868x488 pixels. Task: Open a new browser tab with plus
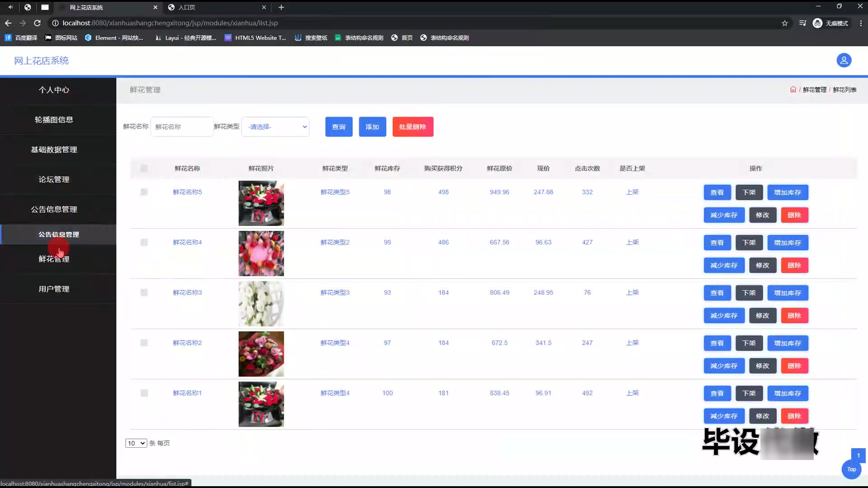click(x=281, y=7)
